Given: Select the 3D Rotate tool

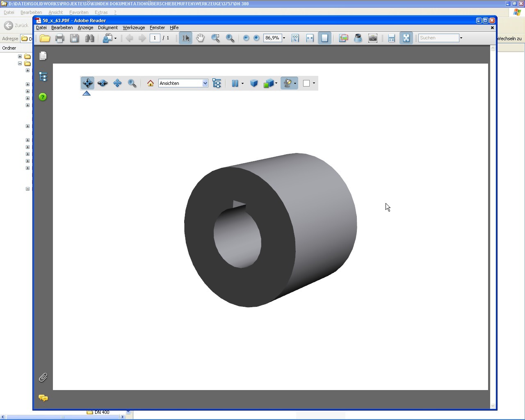Looking at the screenshot, I should (87, 83).
